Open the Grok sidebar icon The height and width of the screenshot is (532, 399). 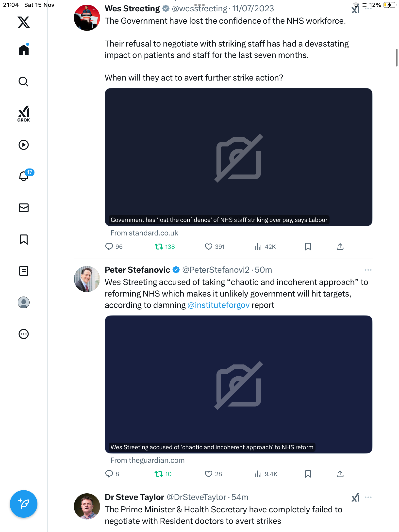click(24, 114)
